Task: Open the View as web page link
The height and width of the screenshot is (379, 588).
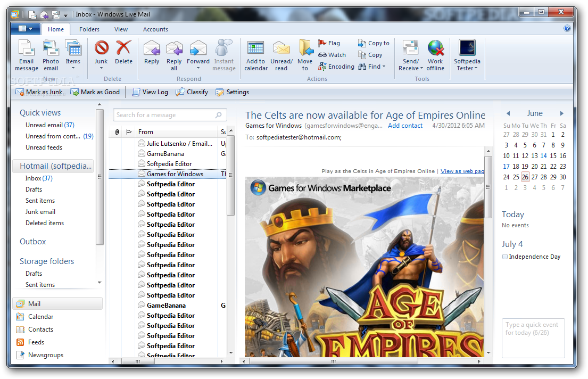Action: click(x=462, y=171)
